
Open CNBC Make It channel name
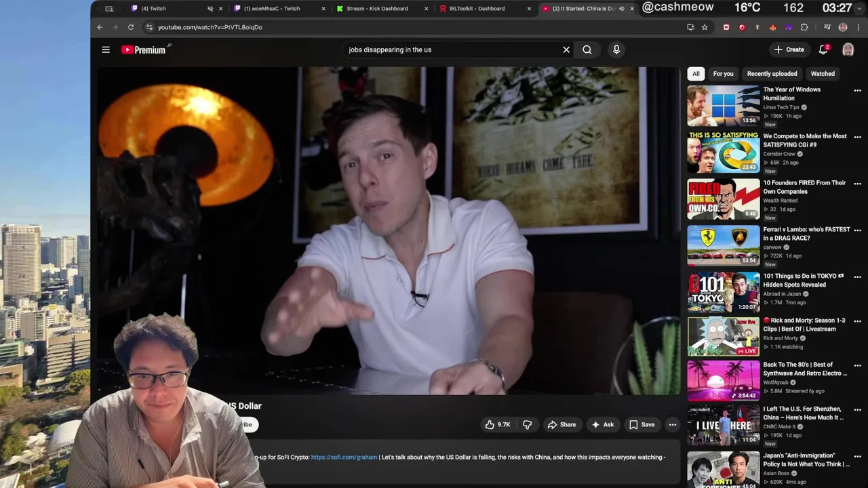781,426
